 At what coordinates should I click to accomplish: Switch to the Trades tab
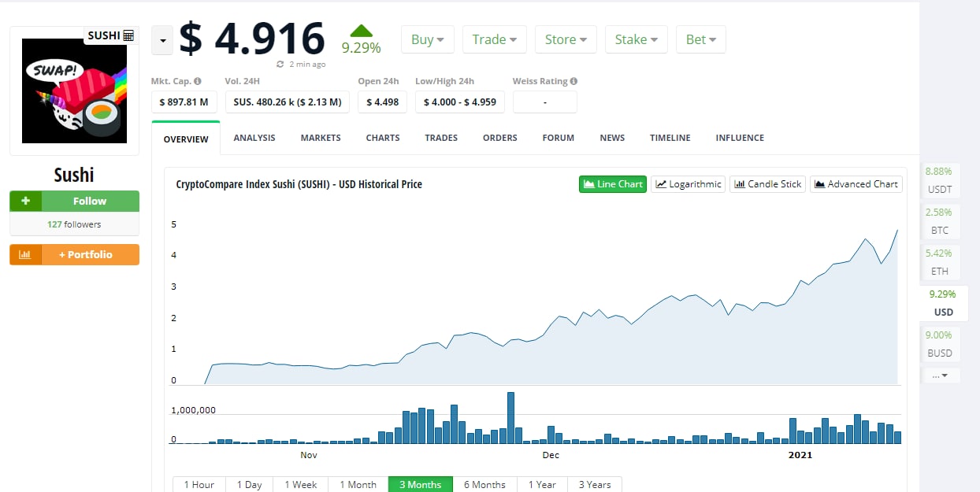[x=441, y=138]
